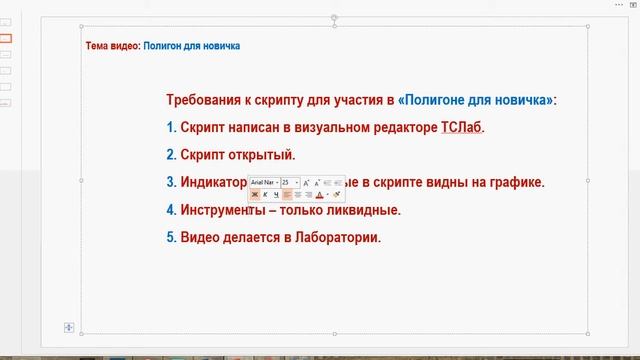Click the underlined word "ТСЛаб"
Image resolution: width=640 pixels, height=360 pixels.
[461, 127]
